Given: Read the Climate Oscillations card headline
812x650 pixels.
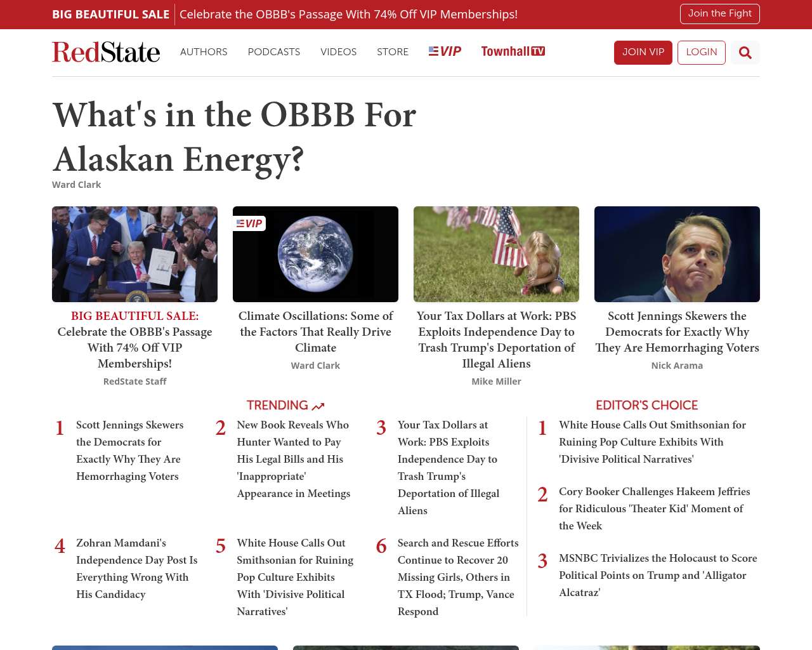Looking at the screenshot, I should [x=315, y=332].
